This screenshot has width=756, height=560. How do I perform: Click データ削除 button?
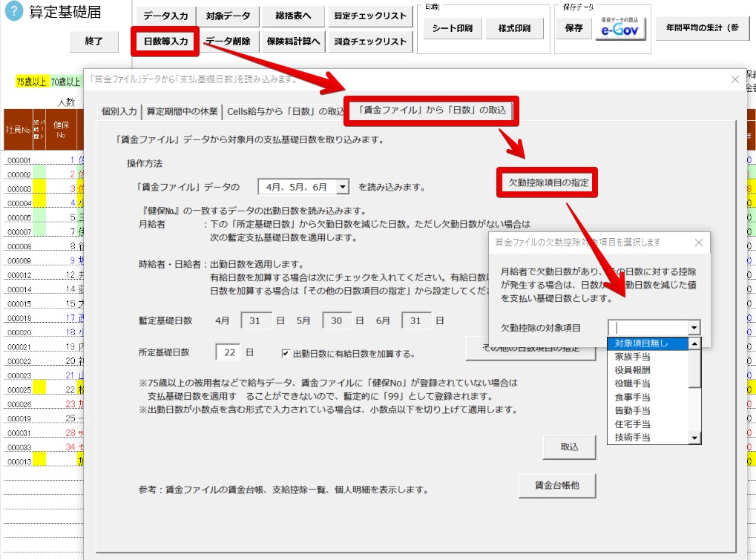[228, 42]
